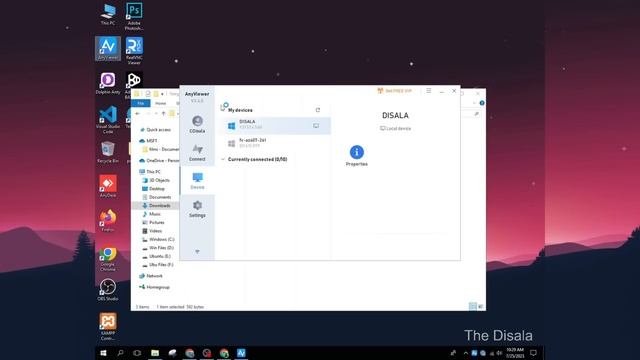Select OBS Studio desktop shortcut
Viewport: 640px width, 360px height.
coord(108,290)
